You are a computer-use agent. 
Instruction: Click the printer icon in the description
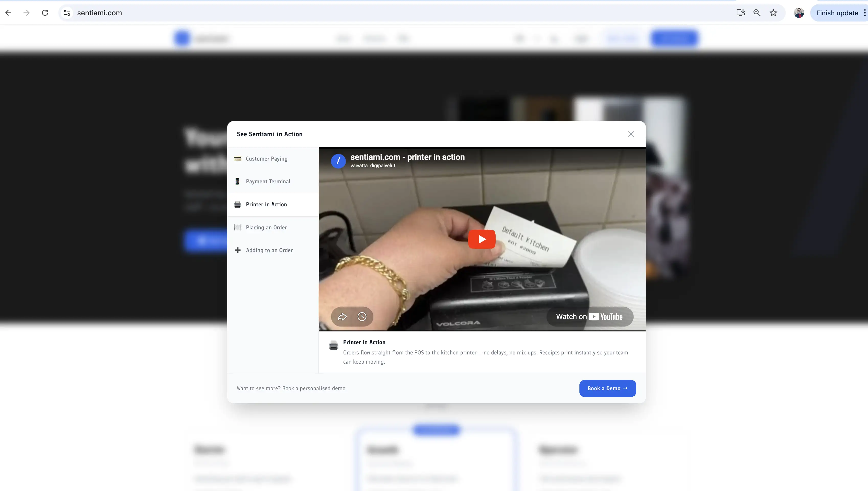click(333, 345)
